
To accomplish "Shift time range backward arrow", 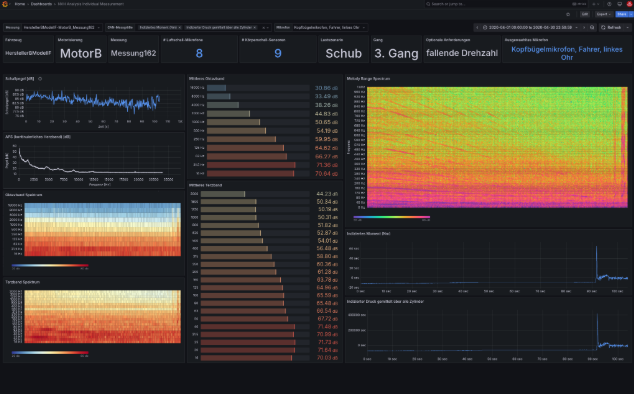I will pos(477,28).
